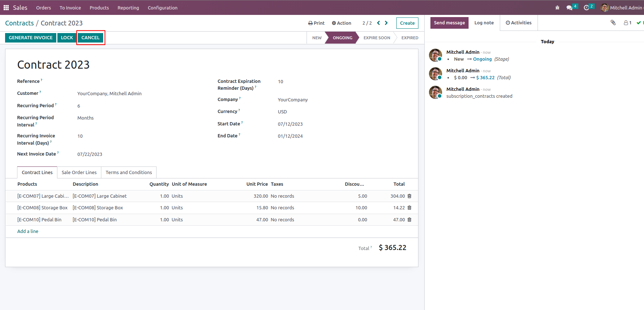Open the apps grid menu icon
This screenshot has width=644, height=310.
[6, 8]
